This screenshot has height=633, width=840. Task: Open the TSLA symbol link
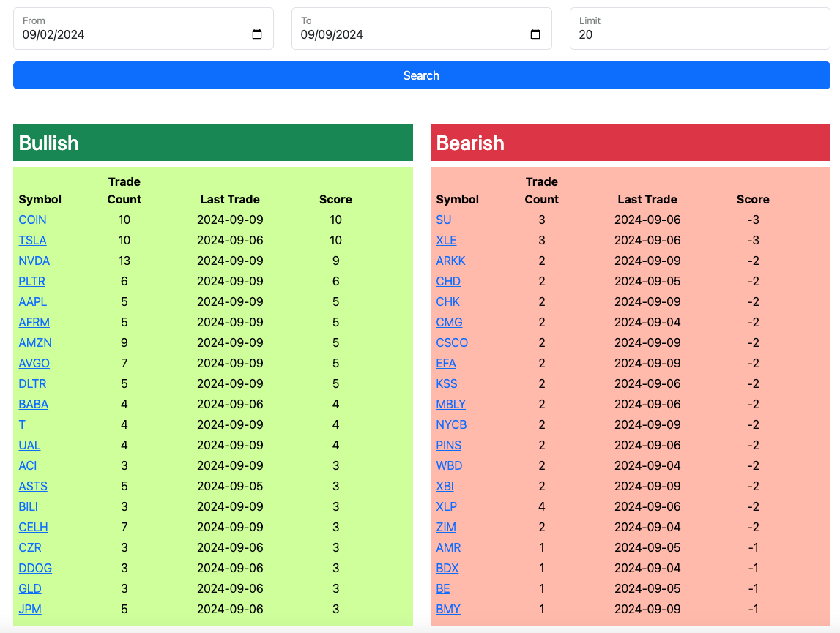33,241
